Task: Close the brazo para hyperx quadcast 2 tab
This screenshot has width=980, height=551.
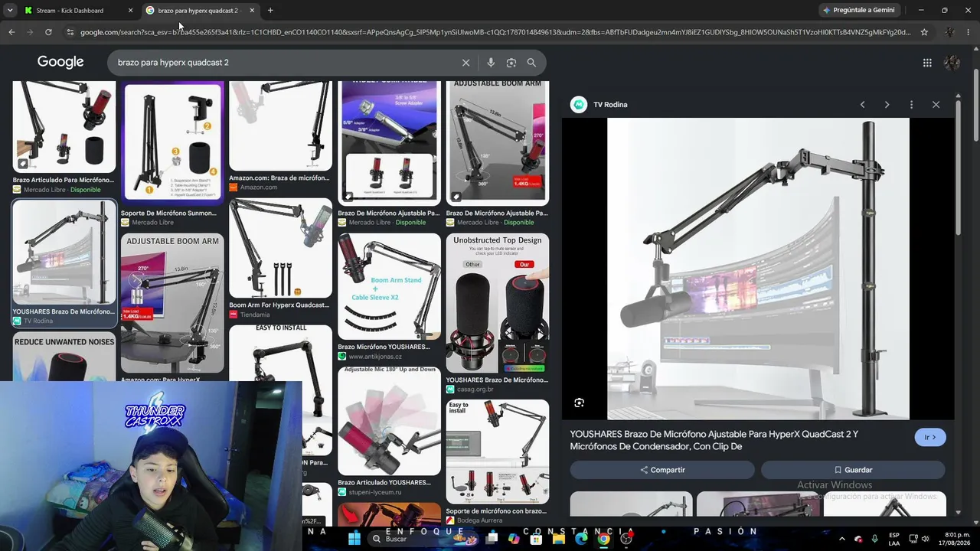Action: point(252,11)
